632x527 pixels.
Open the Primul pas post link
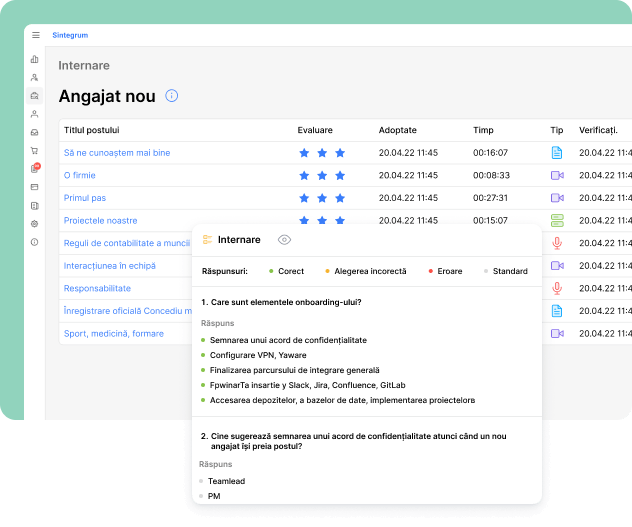point(85,198)
